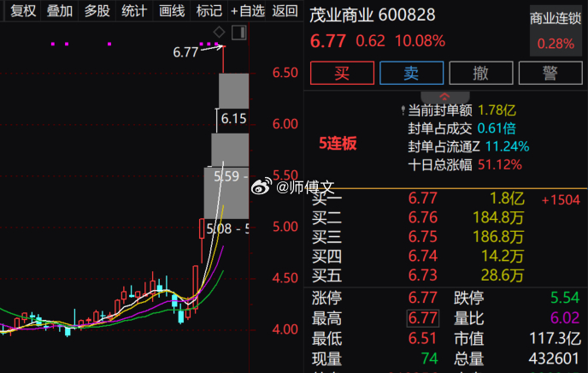Click 买二 volume 184.8万
The width and height of the screenshot is (588, 373).
click(498, 217)
